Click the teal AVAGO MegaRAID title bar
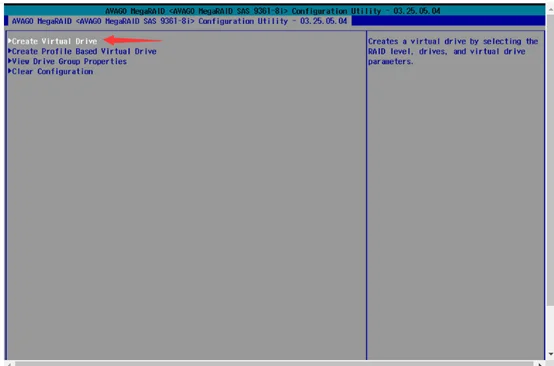554x366 pixels. pos(275,11)
